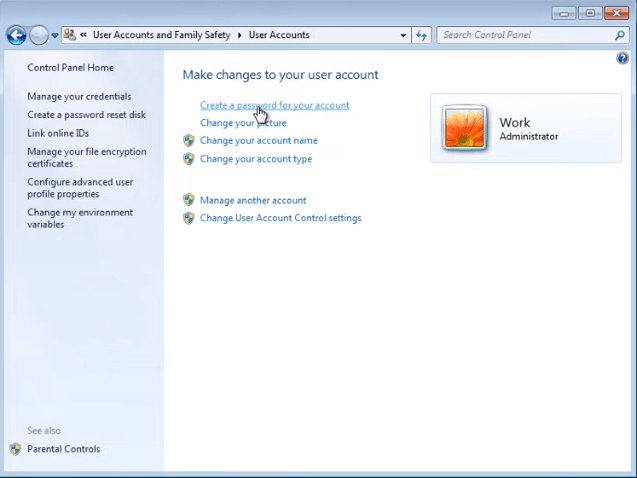This screenshot has width=637, height=478.
Task: Click Change your account type link
Action: coord(256,159)
